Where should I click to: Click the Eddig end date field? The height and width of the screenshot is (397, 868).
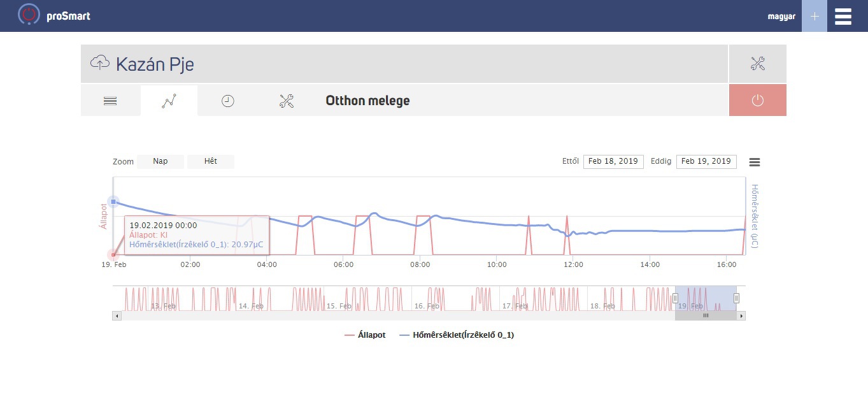point(706,161)
